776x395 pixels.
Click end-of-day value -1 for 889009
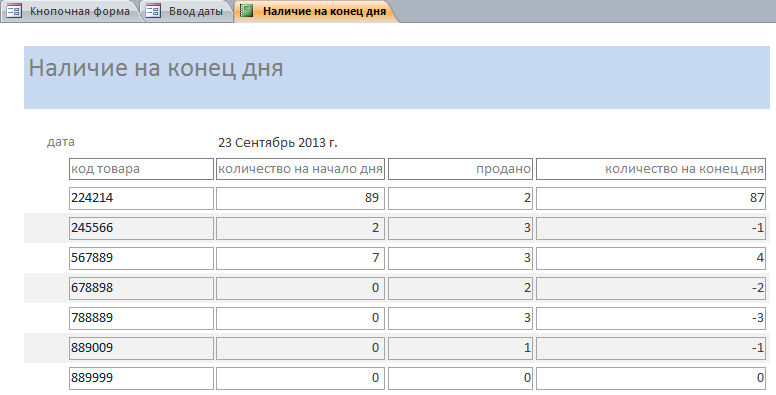(x=651, y=348)
